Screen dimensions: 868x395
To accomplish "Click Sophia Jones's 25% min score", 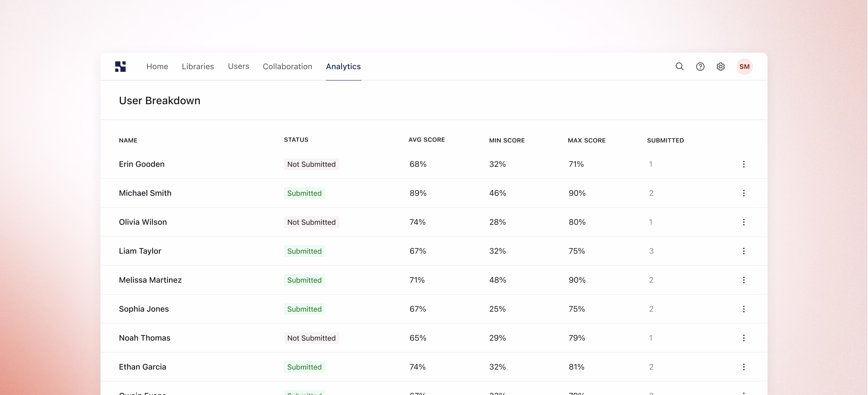I will 498,309.
